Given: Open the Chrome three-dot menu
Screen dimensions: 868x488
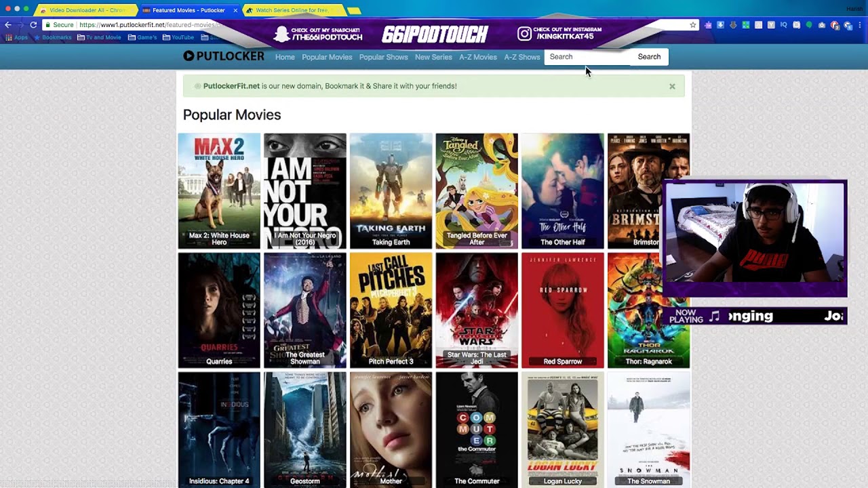Looking at the screenshot, I should [x=860, y=25].
